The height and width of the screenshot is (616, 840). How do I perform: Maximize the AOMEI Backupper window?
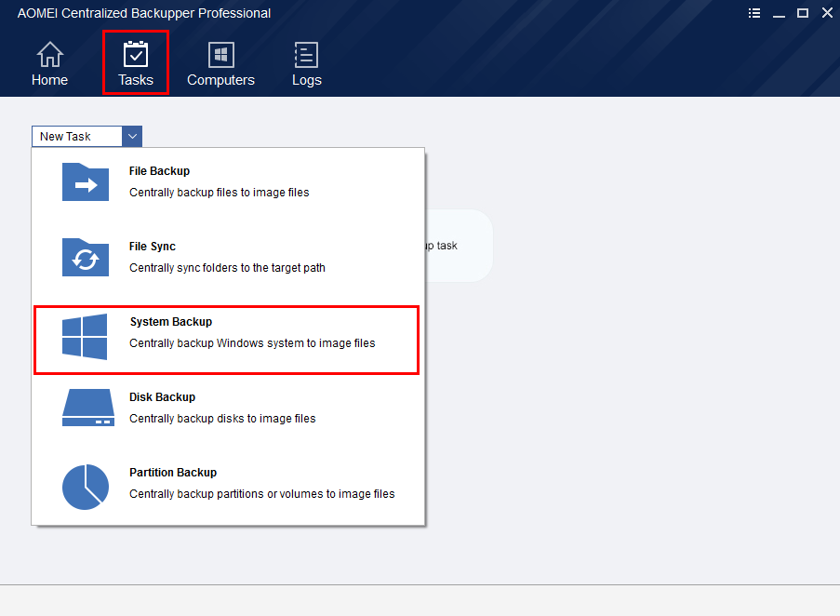803,13
